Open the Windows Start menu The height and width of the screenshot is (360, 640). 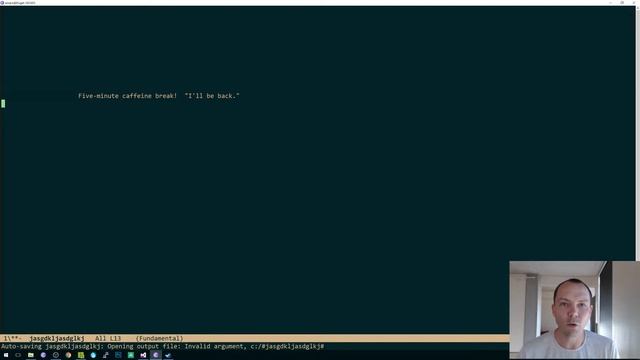(x=6, y=355)
